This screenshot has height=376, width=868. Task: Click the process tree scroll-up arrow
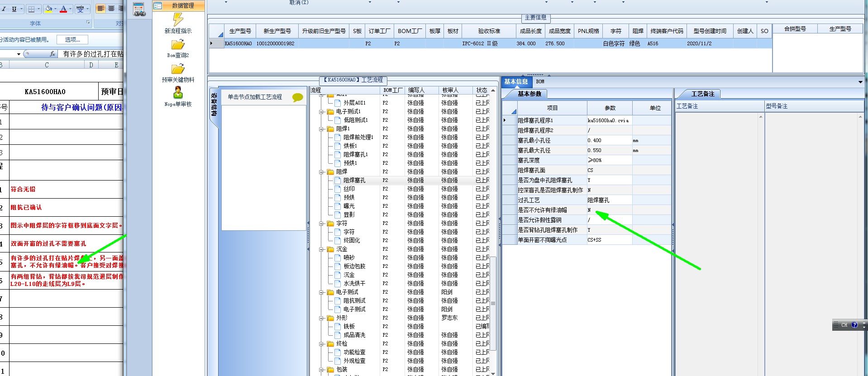(x=493, y=90)
